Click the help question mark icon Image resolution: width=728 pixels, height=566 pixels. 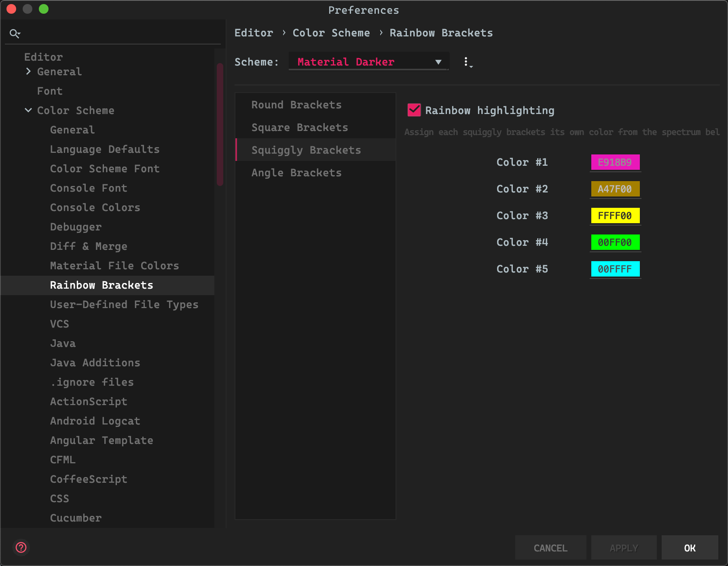click(21, 548)
